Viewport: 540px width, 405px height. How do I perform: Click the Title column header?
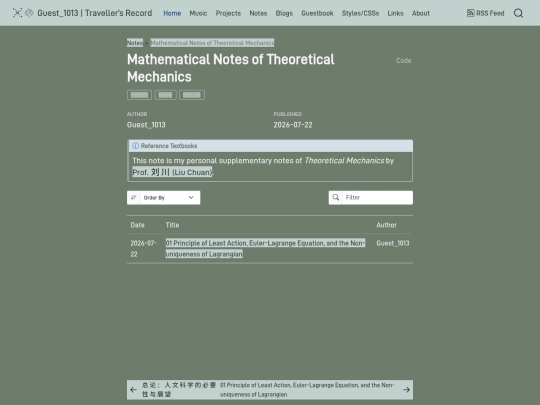[172, 225]
